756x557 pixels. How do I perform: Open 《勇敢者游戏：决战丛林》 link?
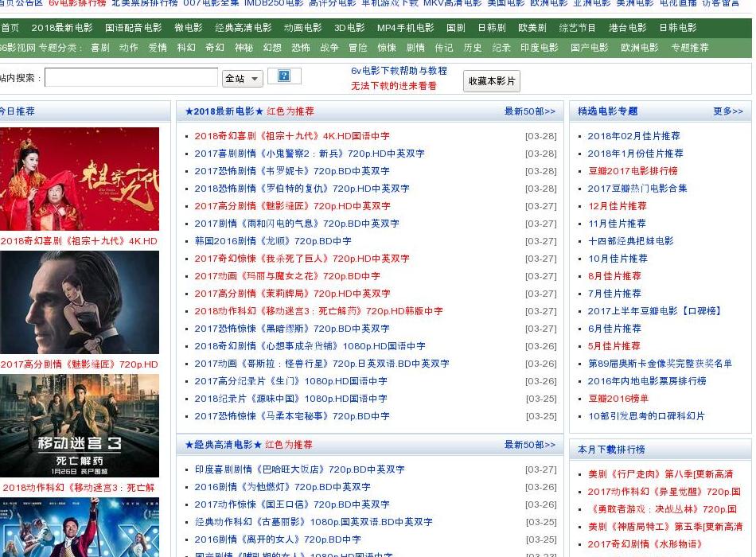pos(663,508)
